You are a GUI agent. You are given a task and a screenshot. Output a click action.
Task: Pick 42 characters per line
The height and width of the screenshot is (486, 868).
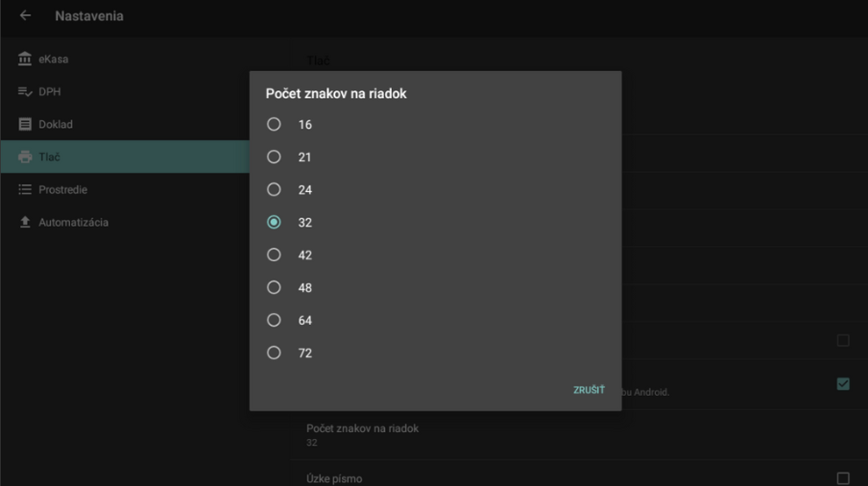(275, 255)
